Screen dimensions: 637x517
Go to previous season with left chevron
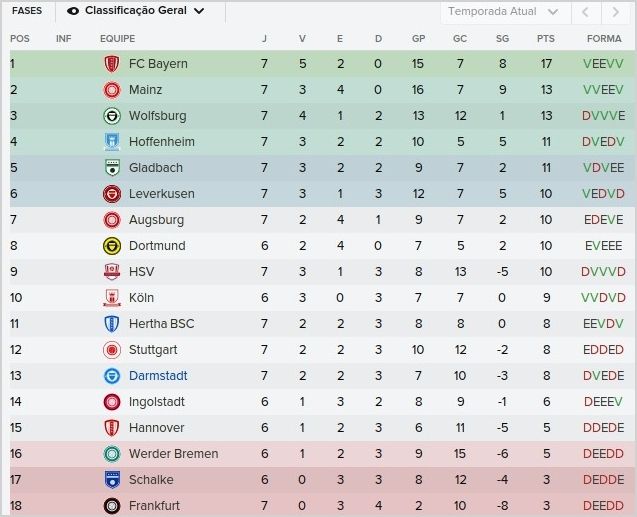click(x=585, y=12)
